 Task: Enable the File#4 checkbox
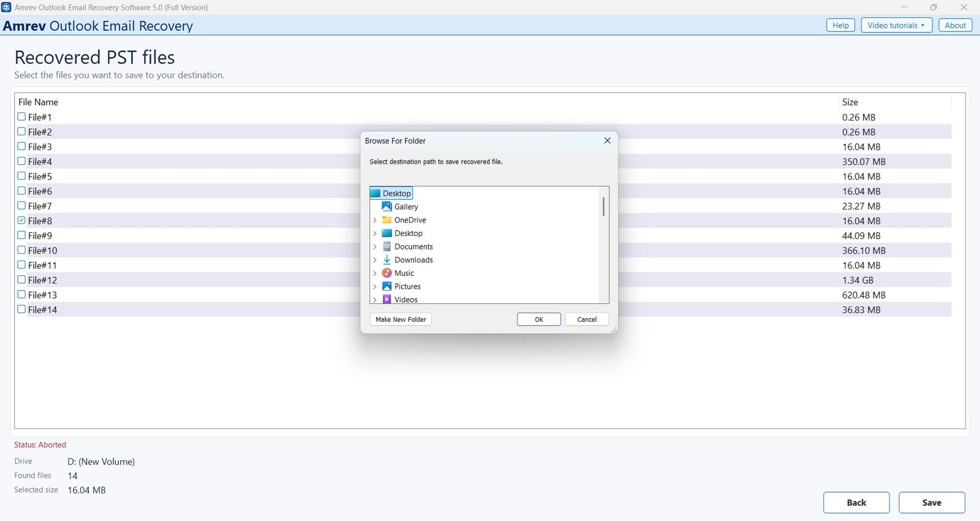point(21,161)
